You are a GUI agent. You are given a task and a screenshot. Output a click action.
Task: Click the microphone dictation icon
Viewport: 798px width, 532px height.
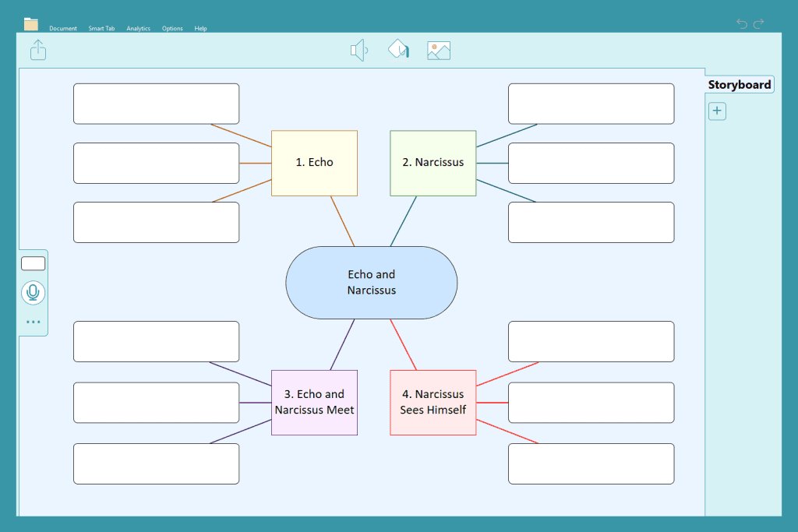coord(33,293)
